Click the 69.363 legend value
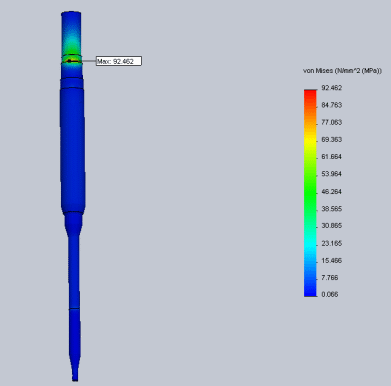Viewport: 391px width, 386px height. click(331, 139)
